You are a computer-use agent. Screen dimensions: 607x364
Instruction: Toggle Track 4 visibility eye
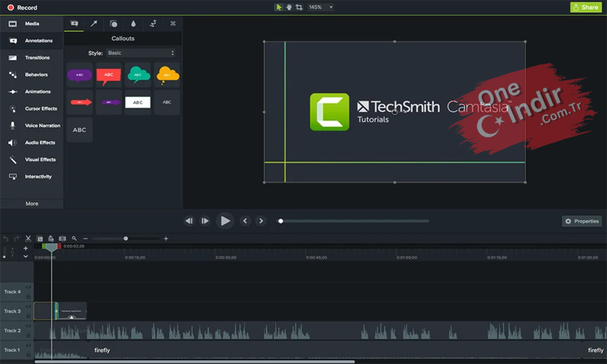28,287
